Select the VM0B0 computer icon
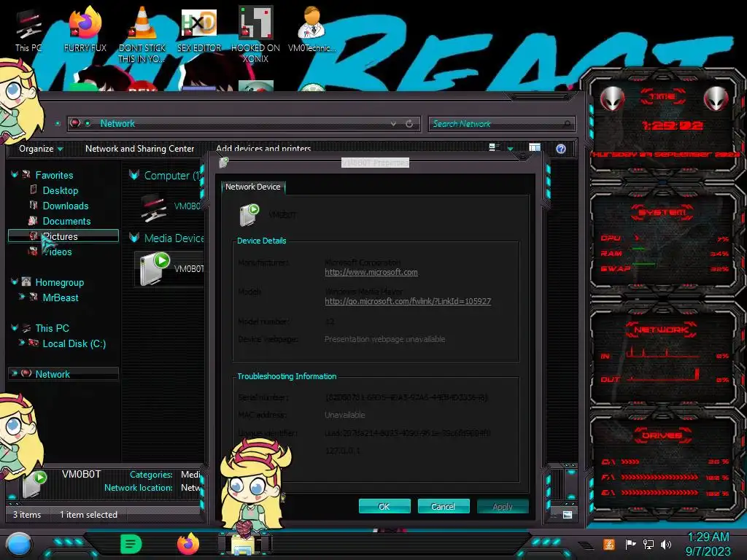The image size is (747, 560). (x=154, y=207)
